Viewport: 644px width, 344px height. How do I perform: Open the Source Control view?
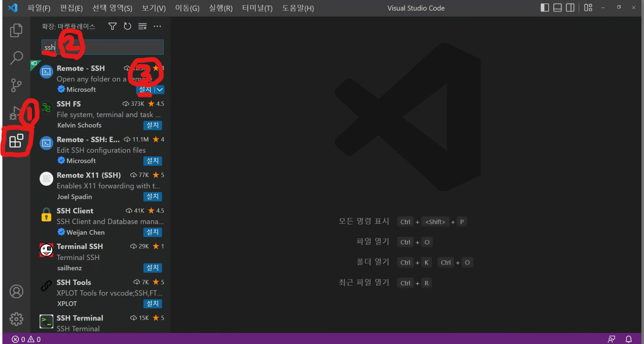pos(16,85)
